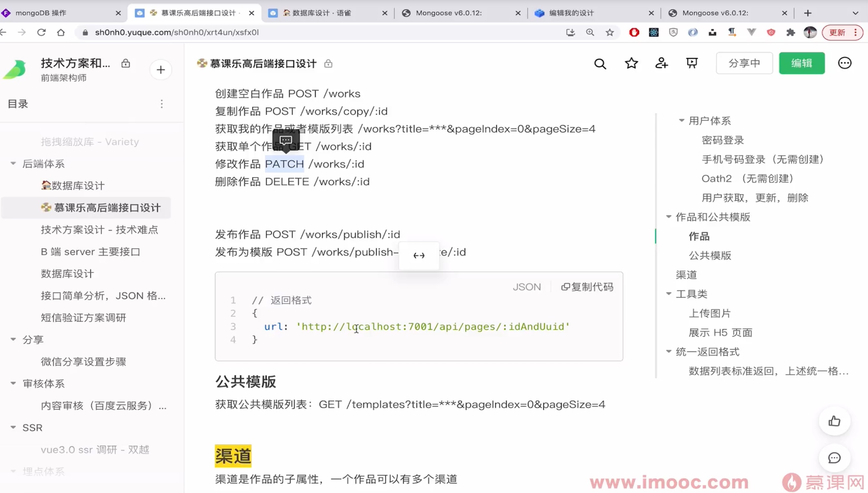Open the 目录 options menu
This screenshot has height=493, width=868.
pyautogui.click(x=162, y=104)
